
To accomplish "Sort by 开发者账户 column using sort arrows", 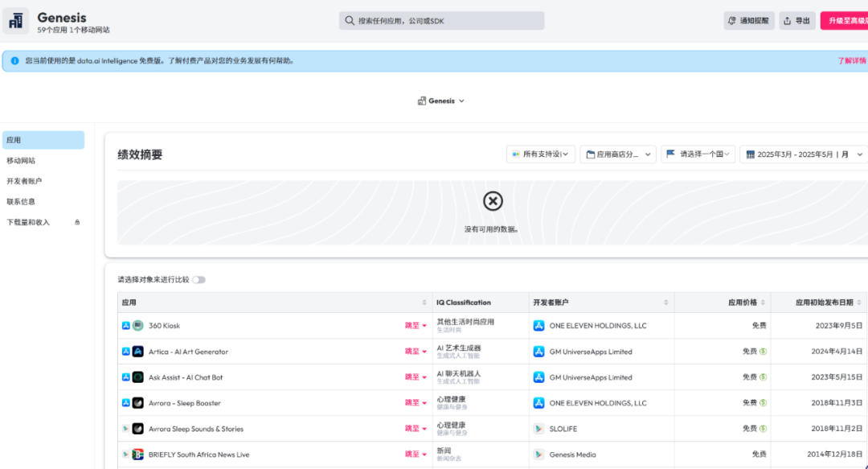I will click(666, 302).
